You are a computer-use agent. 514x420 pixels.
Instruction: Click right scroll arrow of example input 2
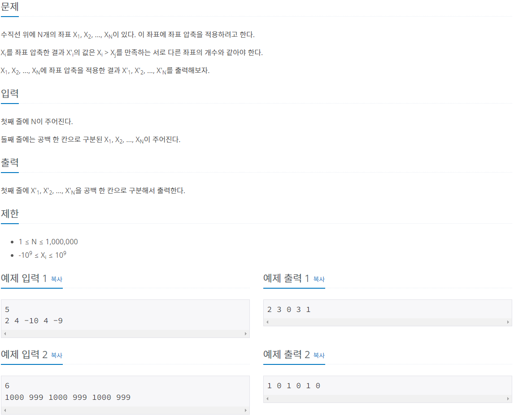[x=245, y=410]
